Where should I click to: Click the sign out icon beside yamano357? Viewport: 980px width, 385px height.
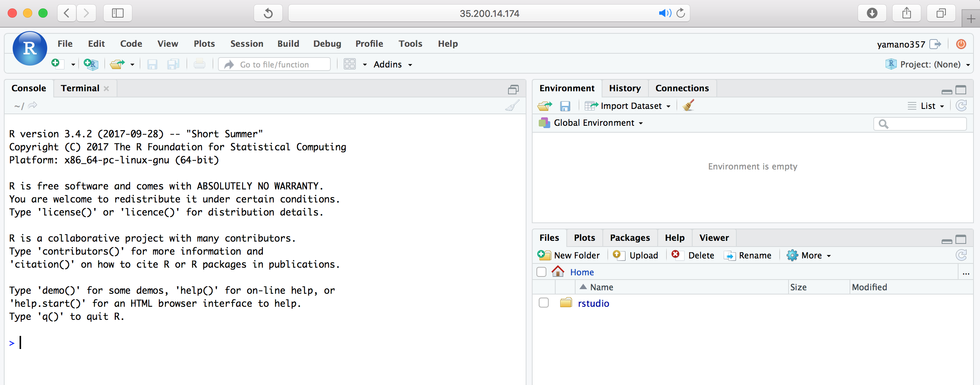pos(935,44)
